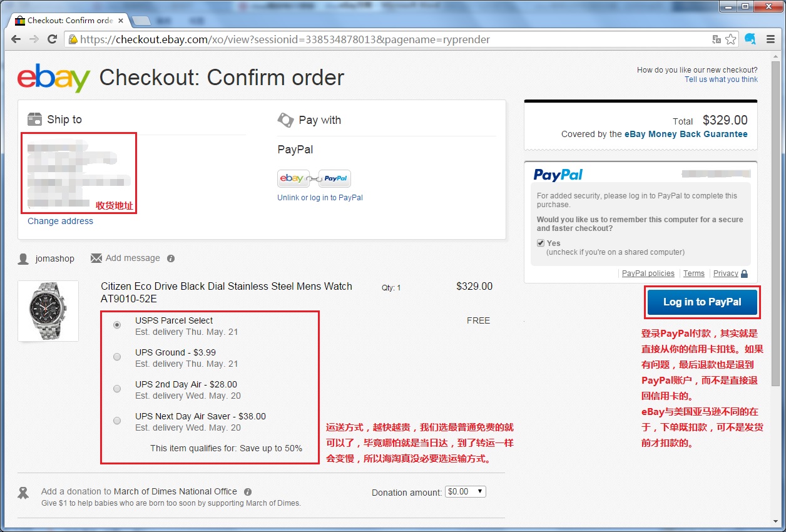Screen dimensions: 786x532
Task: Click the URL address bar field
Action: [388, 39]
